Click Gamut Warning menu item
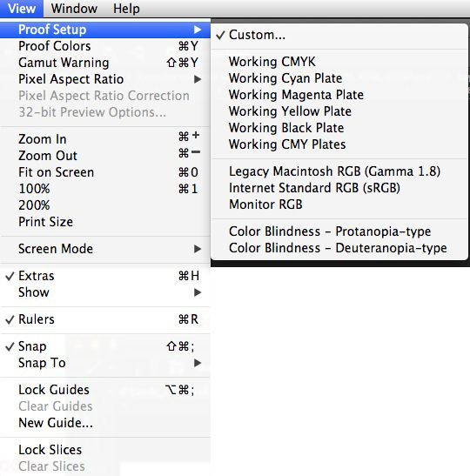The width and height of the screenshot is (470, 476). pyautogui.click(x=105, y=63)
